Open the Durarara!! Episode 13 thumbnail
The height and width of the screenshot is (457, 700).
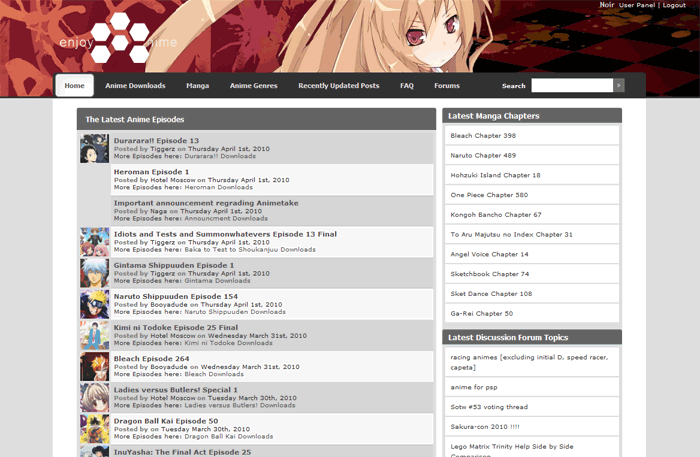tap(95, 149)
